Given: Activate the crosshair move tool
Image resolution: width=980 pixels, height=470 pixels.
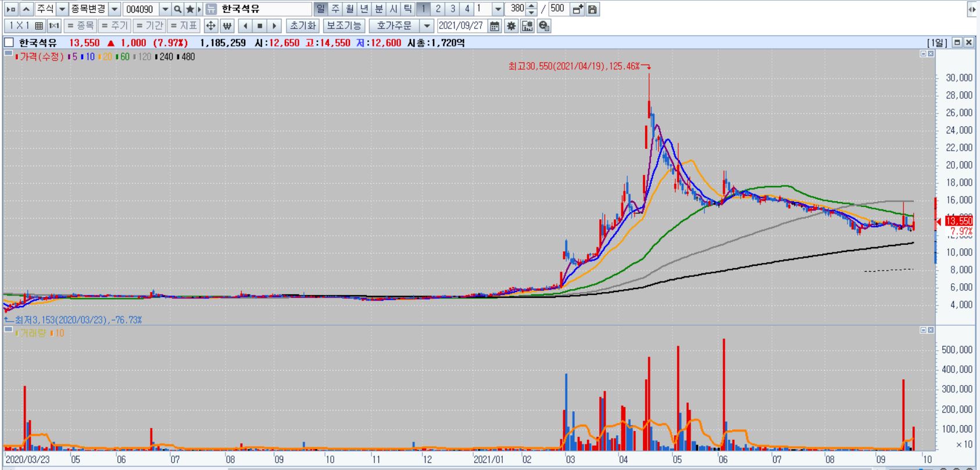Looking at the screenshot, I should 211,26.
